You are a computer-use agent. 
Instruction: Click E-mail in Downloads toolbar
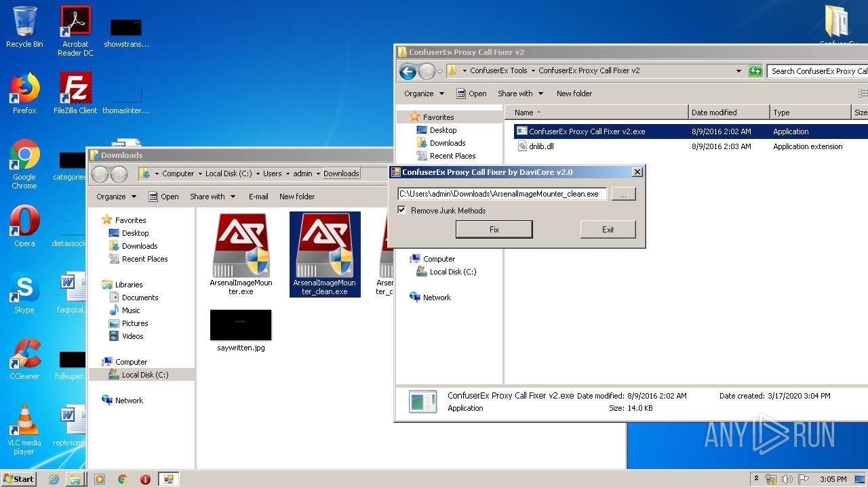[258, 197]
